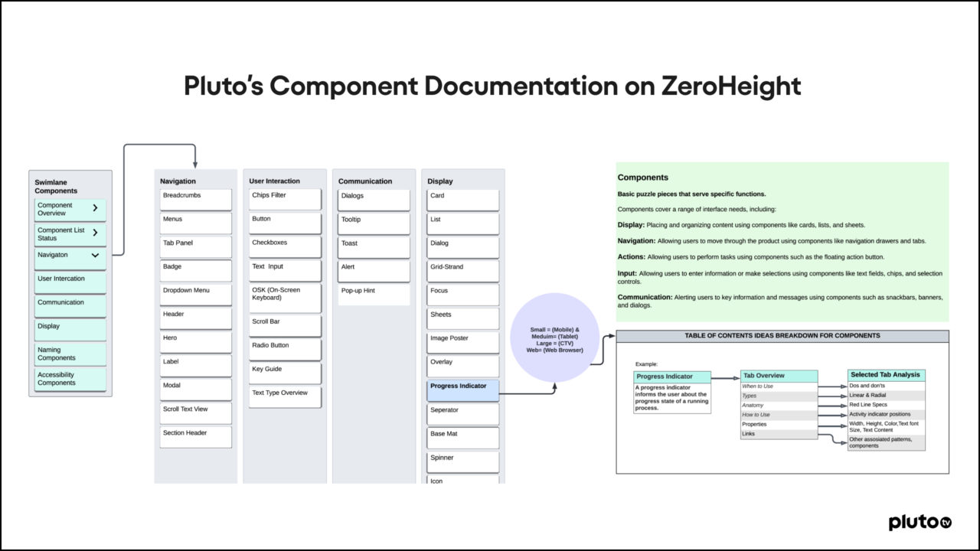Click the Chips Filter card
The height and width of the screenshot is (551, 980).
(x=285, y=199)
